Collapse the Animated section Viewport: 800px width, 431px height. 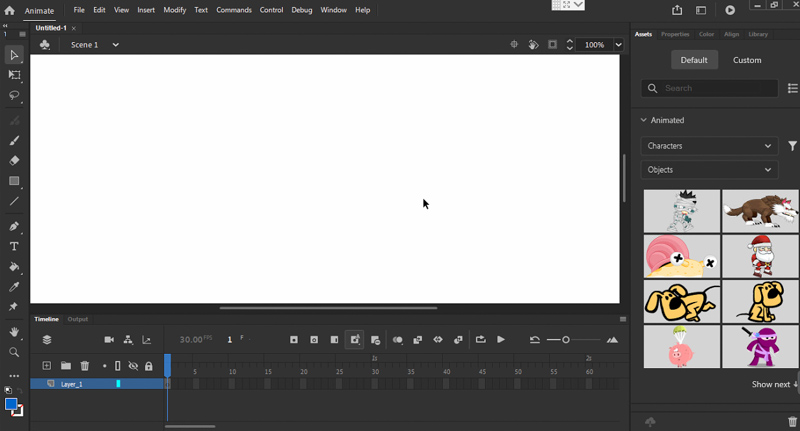pos(645,120)
